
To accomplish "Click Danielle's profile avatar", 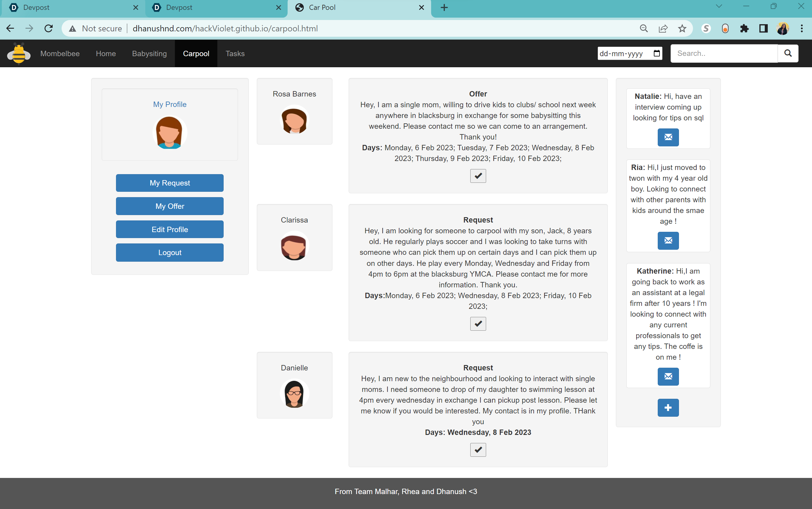I will 294,393.
